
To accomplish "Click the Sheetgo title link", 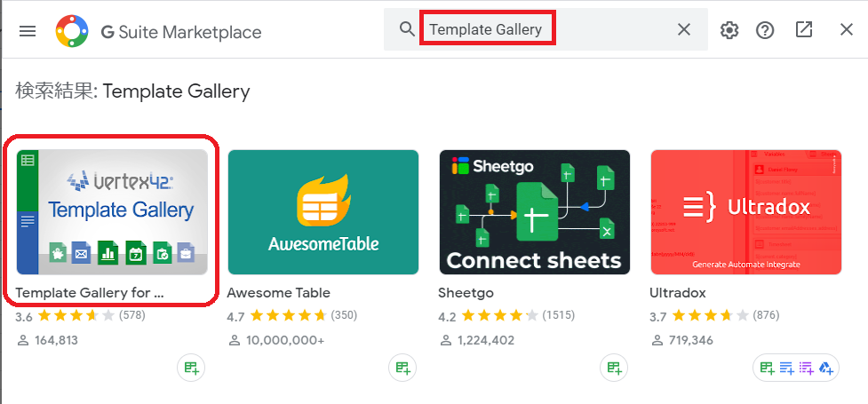I will click(x=466, y=292).
